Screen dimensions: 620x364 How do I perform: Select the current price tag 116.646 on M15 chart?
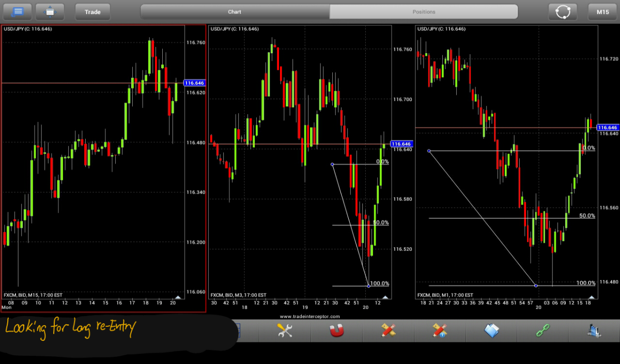coord(195,83)
